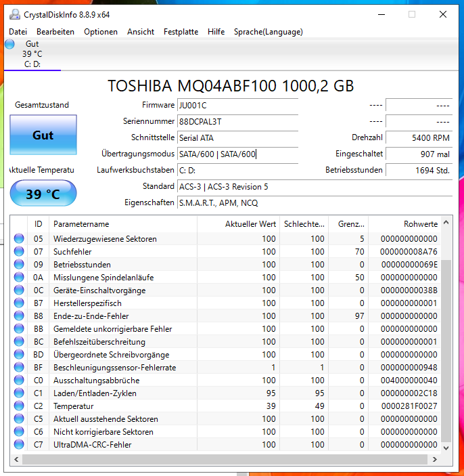The height and width of the screenshot is (476, 464).
Task: Click the Aktueller Wert column header
Action: [x=238, y=224]
